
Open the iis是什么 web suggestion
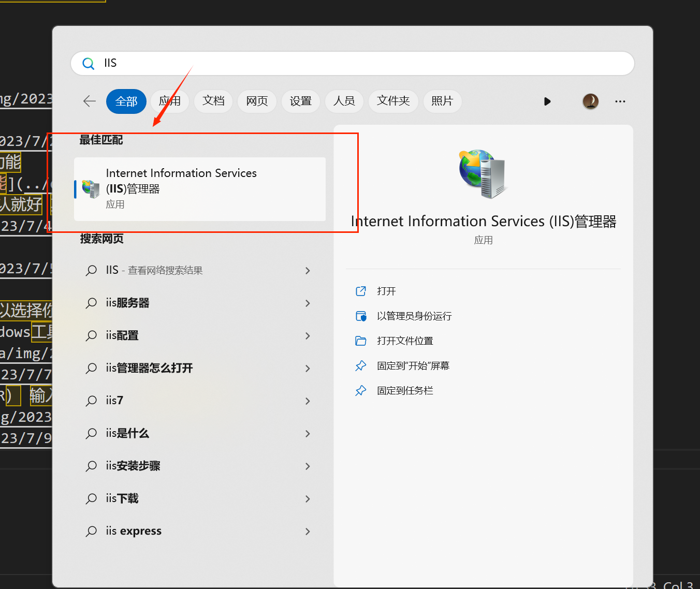pos(200,433)
